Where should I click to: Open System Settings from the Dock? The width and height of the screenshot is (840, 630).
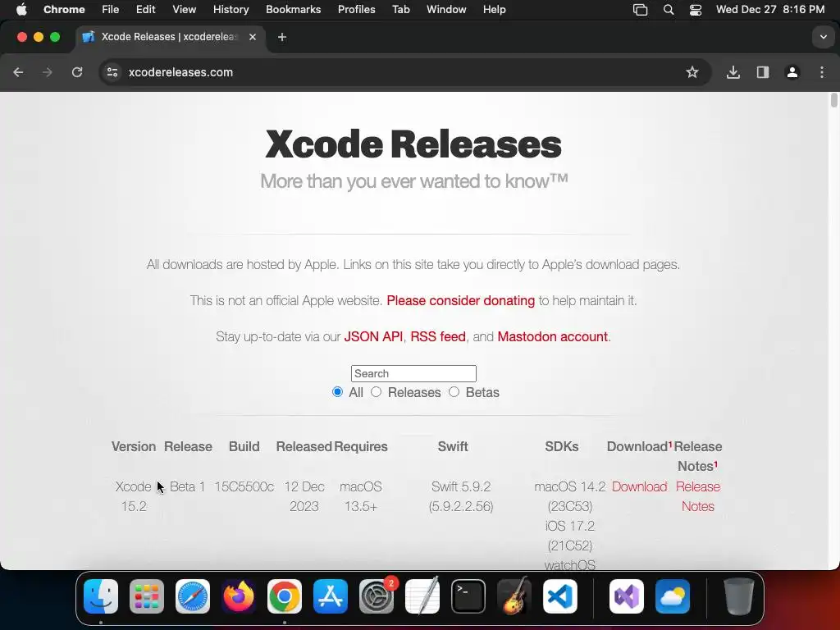click(377, 596)
